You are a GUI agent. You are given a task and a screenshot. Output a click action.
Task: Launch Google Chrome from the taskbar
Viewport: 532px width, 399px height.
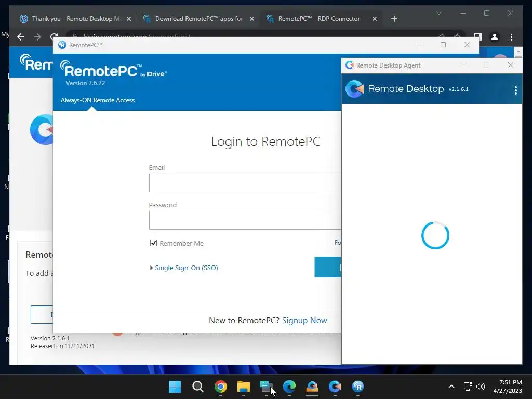coord(220,387)
